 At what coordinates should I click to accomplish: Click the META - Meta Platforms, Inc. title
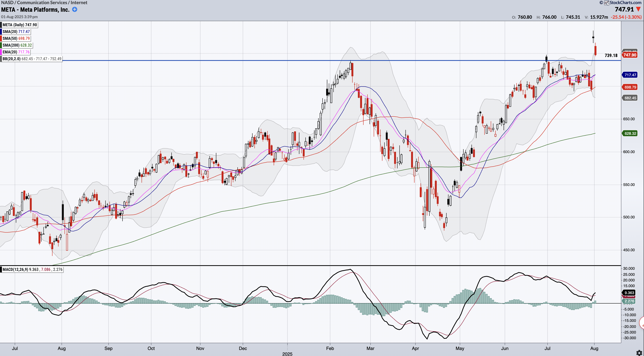coord(35,9)
